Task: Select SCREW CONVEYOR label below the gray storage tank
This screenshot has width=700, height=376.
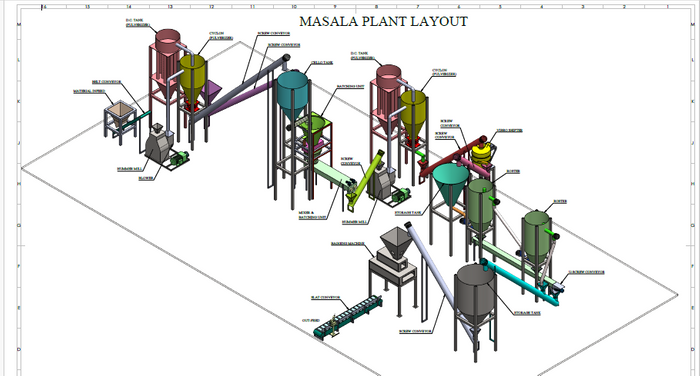Action: click(x=415, y=331)
